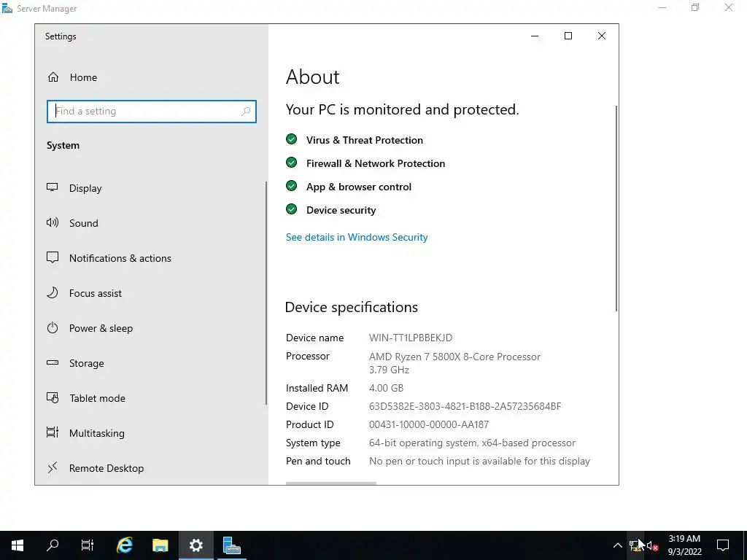Click green check next to Virus & Threat Protection

[292, 139]
